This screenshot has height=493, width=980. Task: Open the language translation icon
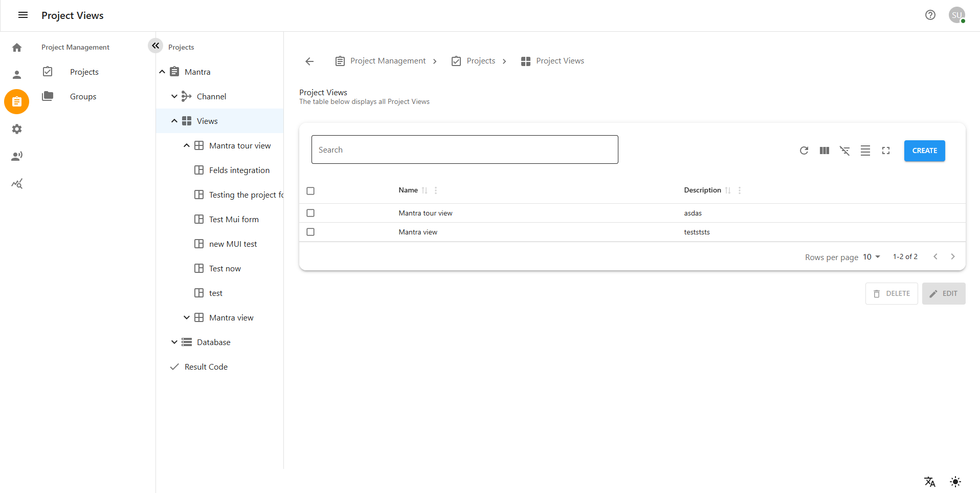click(929, 481)
